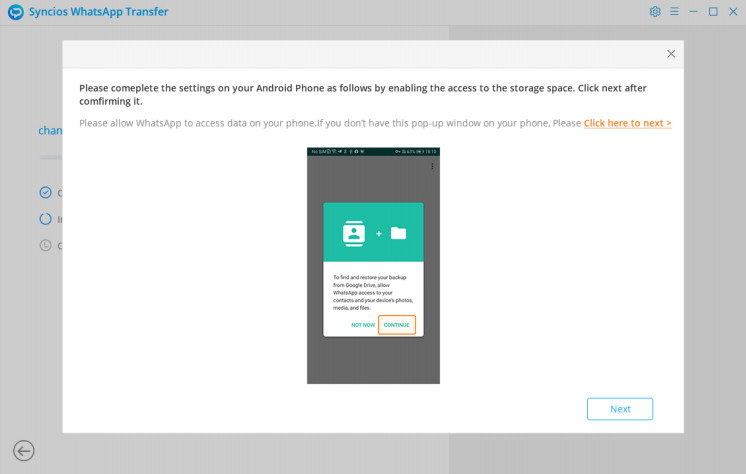Go back with the arrow button

[x=23, y=451]
